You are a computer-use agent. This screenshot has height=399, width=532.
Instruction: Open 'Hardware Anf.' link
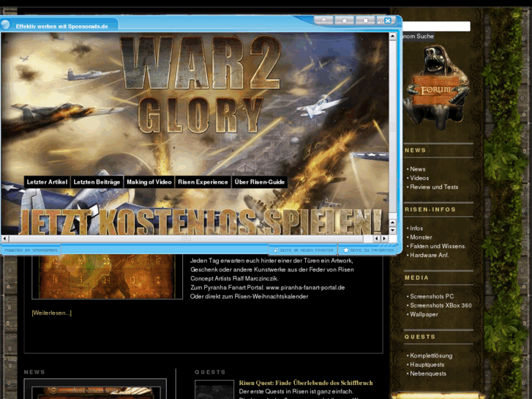(x=430, y=255)
